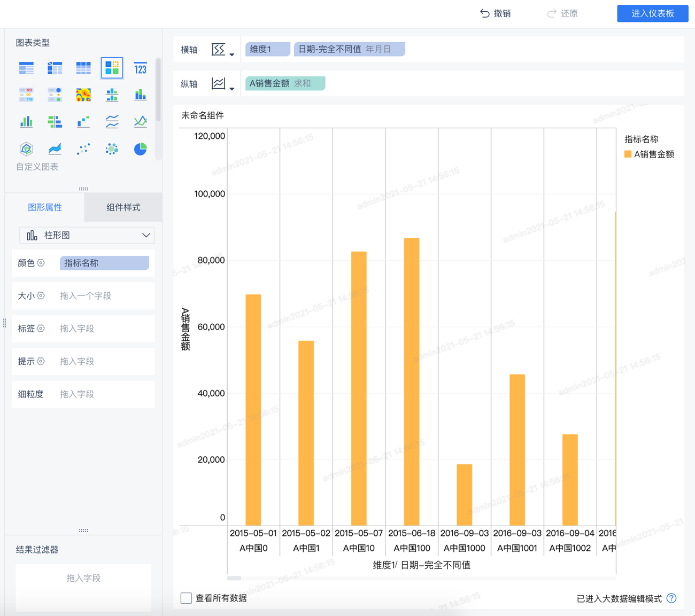The height and width of the screenshot is (616, 695).
Task: Select the stacked column chart type
Action: (x=141, y=95)
